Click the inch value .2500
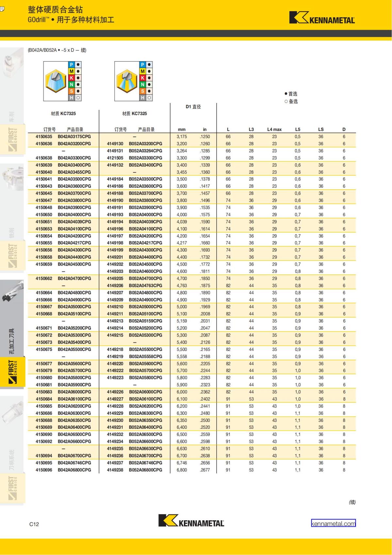 [x=205, y=420]
